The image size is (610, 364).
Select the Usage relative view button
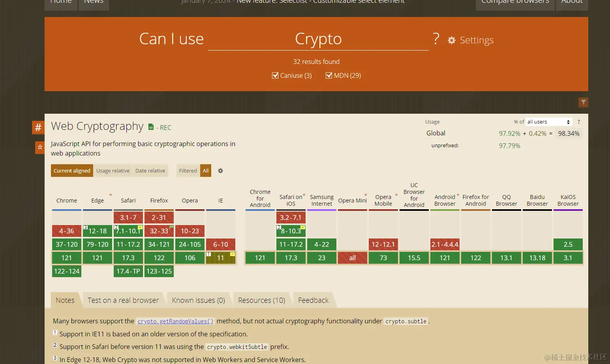click(x=113, y=171)
